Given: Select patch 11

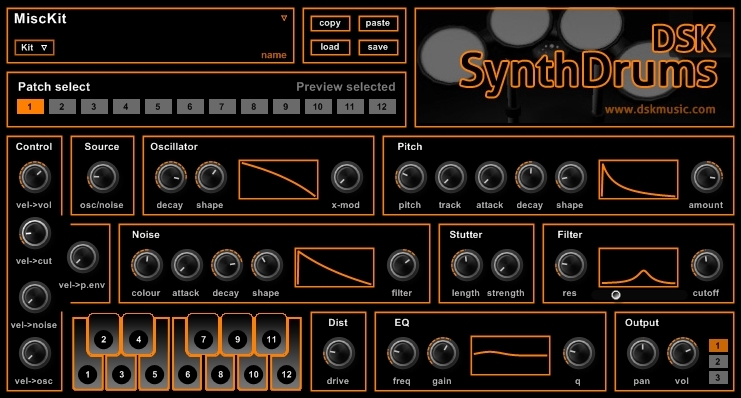Looking at the screenshot, I should 350,107.
